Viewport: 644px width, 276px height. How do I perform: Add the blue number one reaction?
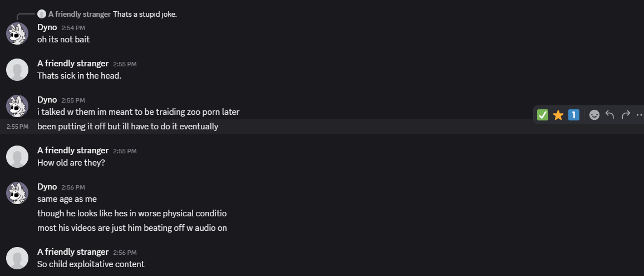(x=574, y=115)
